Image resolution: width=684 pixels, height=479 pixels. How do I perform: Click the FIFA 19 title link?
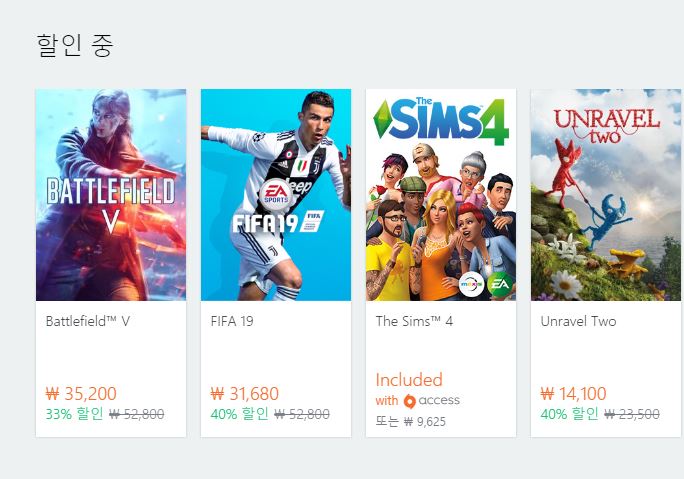pos(231,321)
